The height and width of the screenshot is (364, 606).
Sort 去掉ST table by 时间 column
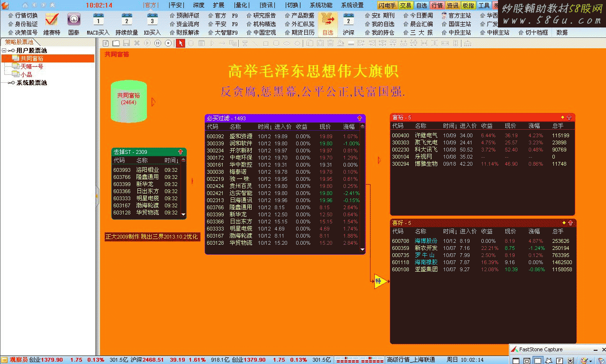click(172, 160)
